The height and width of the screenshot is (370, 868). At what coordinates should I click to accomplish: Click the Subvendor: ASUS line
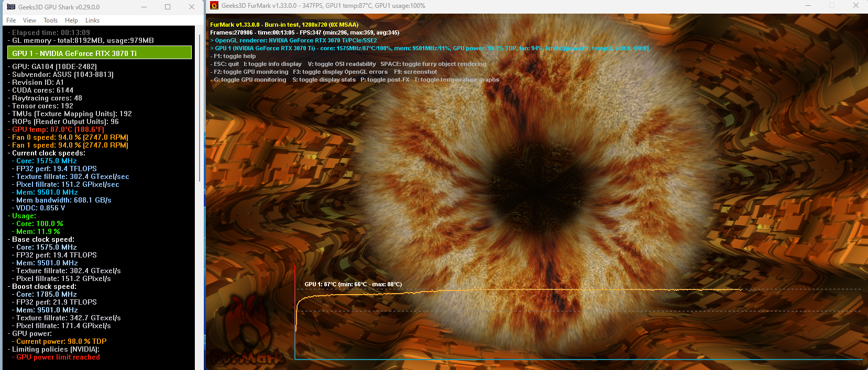(x=60, y=74)
